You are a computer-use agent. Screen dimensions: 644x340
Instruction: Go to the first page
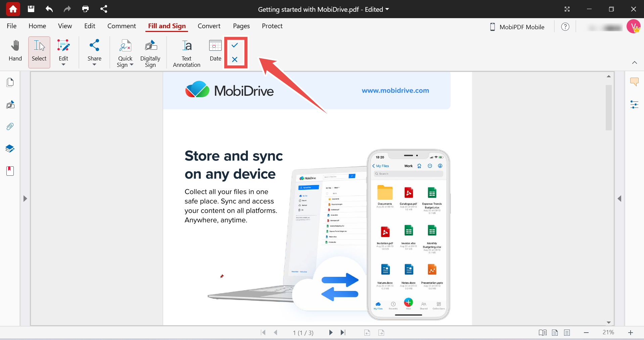pos(263,332)
